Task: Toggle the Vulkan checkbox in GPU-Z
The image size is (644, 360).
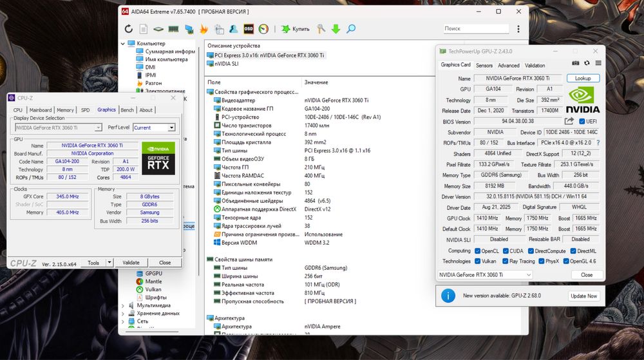Action: (x=477, y=261)
